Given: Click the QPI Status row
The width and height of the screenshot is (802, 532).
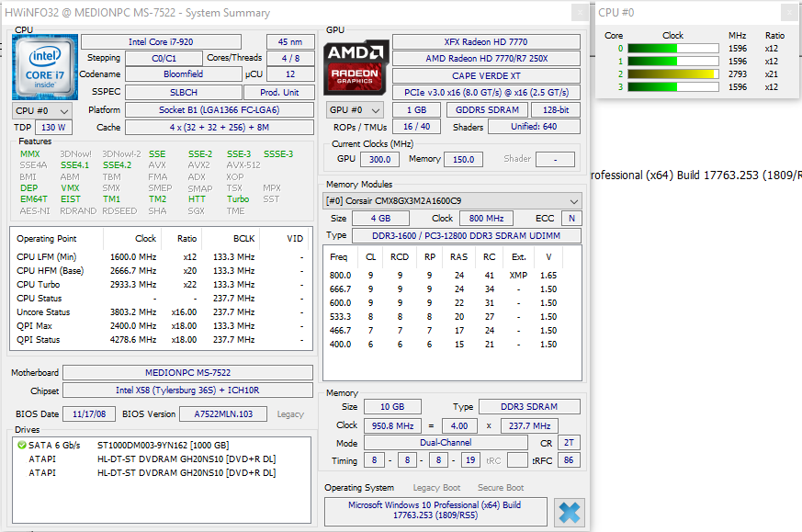Looking at the screenshot, I should coord(161,340).
